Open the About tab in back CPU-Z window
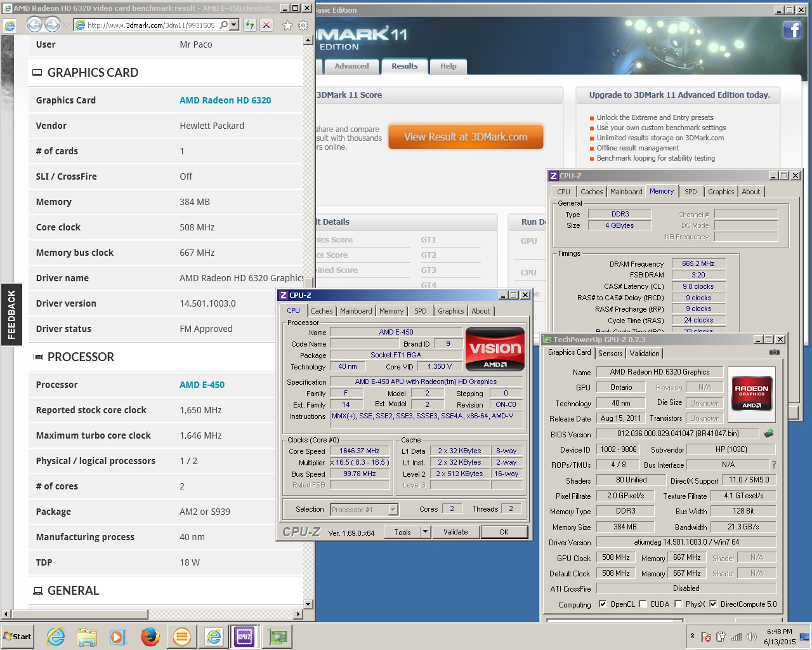Image resolution: width=812 pixels, height=650 pixels. [x=751, y=192]
